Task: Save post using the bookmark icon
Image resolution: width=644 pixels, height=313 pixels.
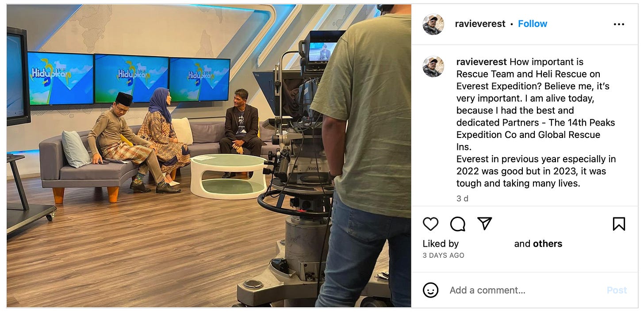Action: [619, 224]
